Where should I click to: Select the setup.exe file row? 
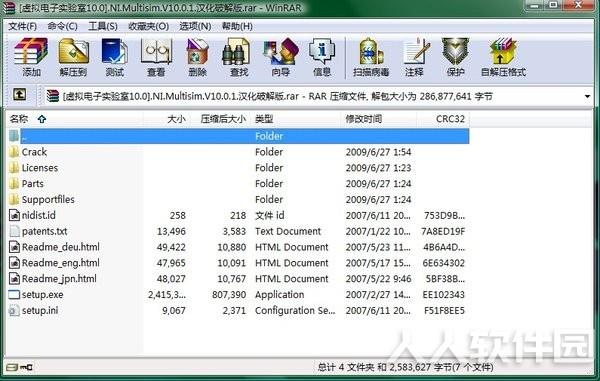(x=238, y=295)
